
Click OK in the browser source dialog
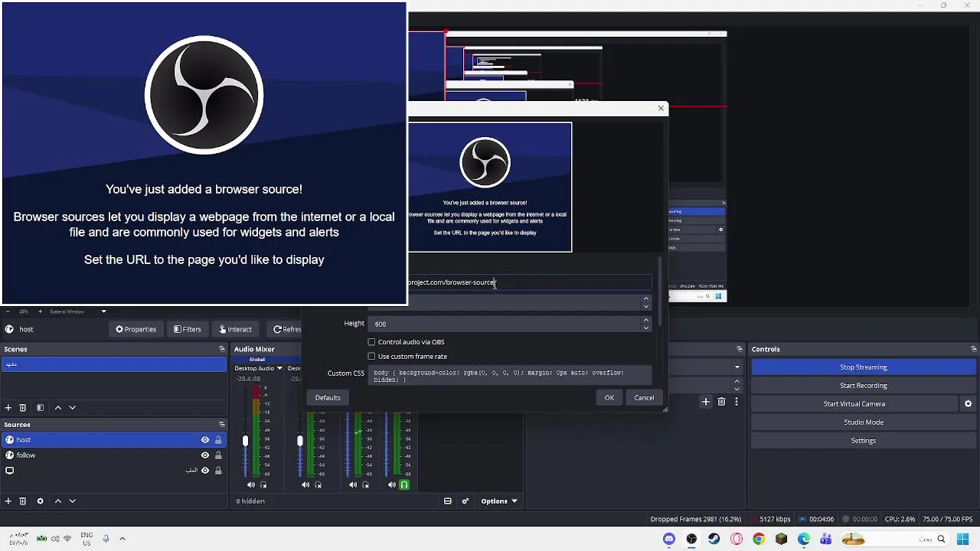[609, 398]
